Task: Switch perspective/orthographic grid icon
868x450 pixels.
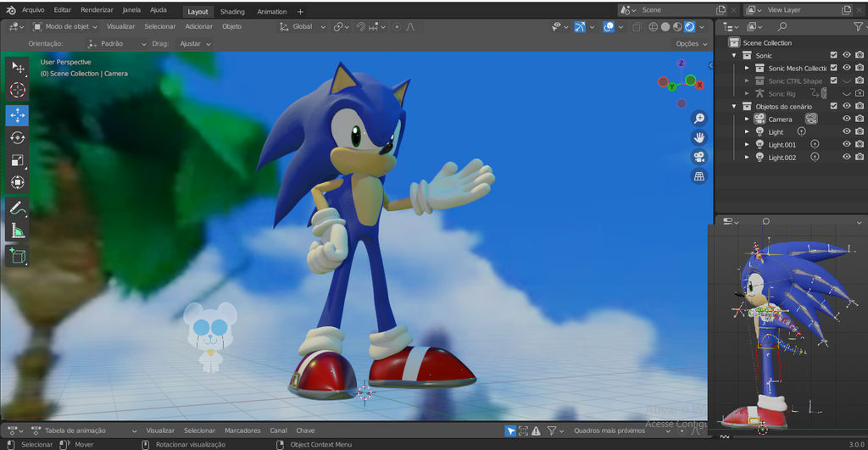Action: coord(699,176)
